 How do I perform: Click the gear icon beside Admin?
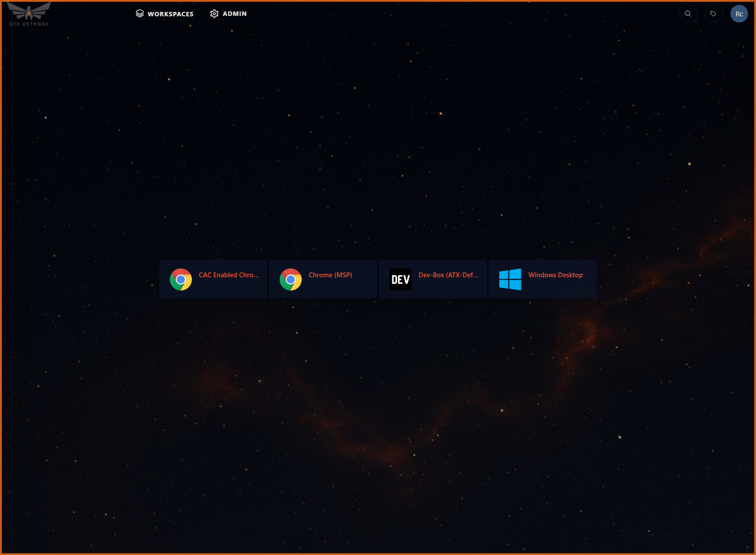pyautogui.click(x=214, y=14)
